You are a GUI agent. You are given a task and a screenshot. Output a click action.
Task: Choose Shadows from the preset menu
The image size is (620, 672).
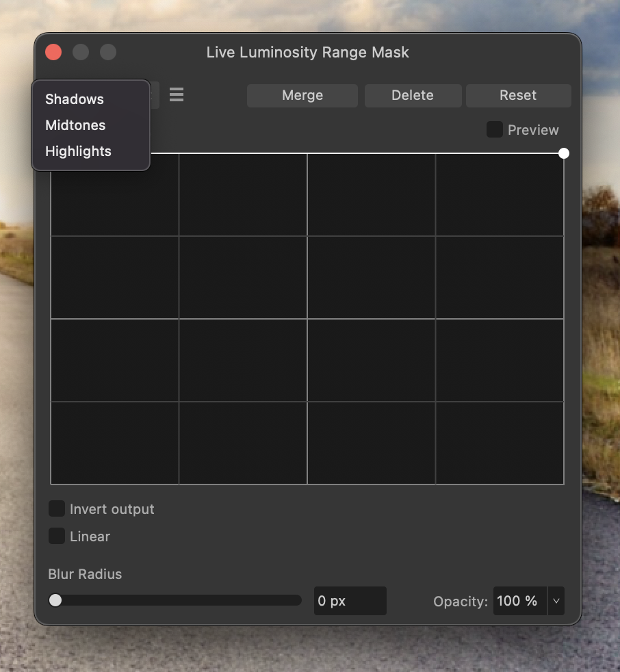(x=91, y=99)
